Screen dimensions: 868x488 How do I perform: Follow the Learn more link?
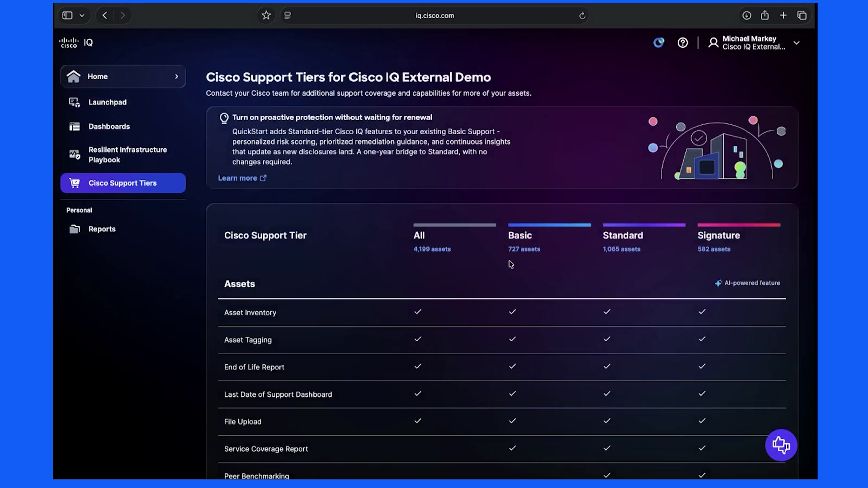pyautogui.click(x=242, y=178)
